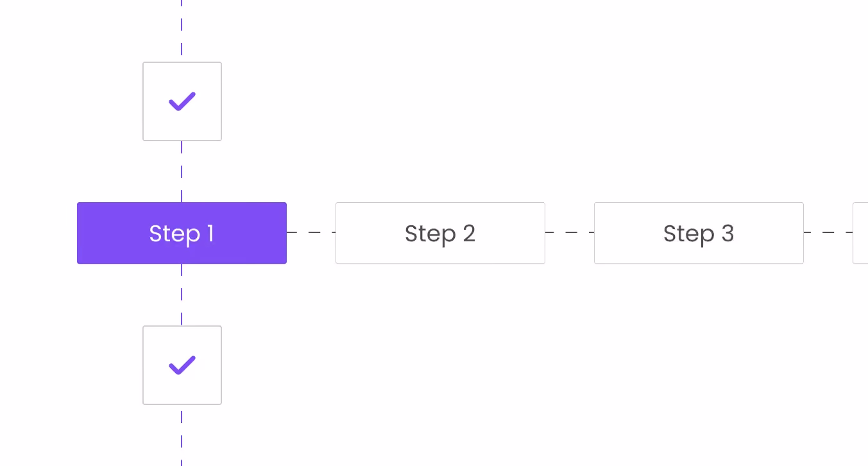
Task: Click the white 'Step 1' text label
Action: coord(182,234)
